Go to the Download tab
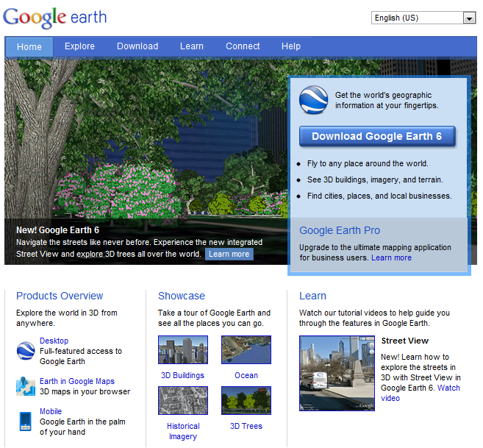Viewport: 483px width, 448px height. (x=137, y=46)
